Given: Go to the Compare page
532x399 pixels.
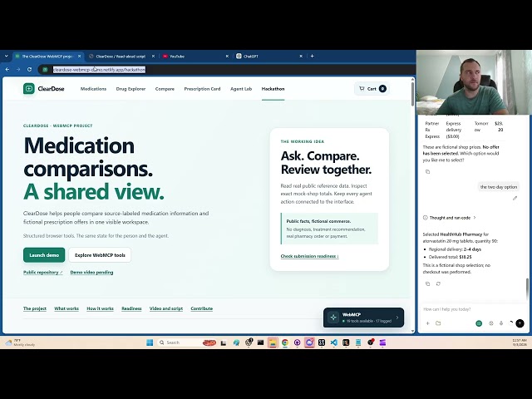Looking at the screenshot, I should pyautogui.click(x=165, y=89).
